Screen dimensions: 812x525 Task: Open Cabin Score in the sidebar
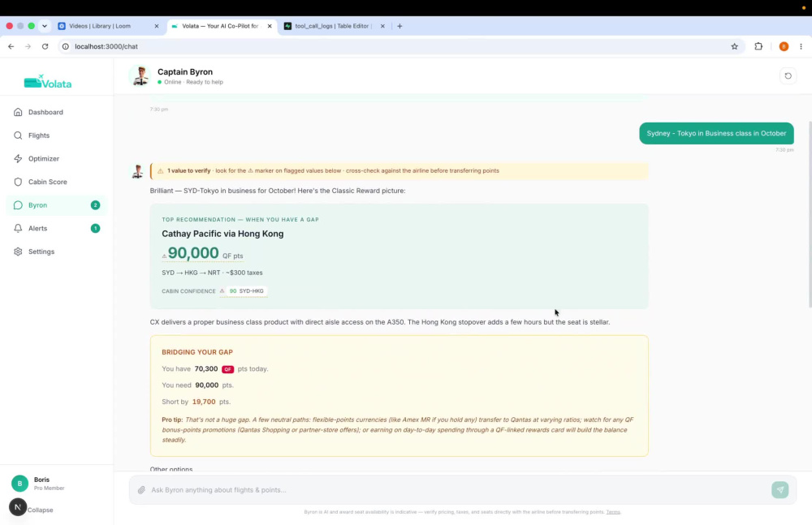tap(57, 182)
